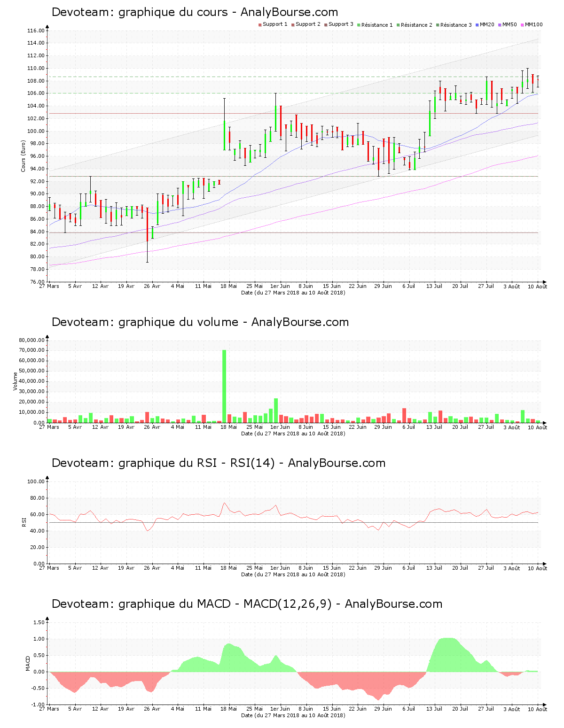564x728 pixels.
Task: Click the 20.00 tick on RSI chart
Action: (x=37, y=547)
